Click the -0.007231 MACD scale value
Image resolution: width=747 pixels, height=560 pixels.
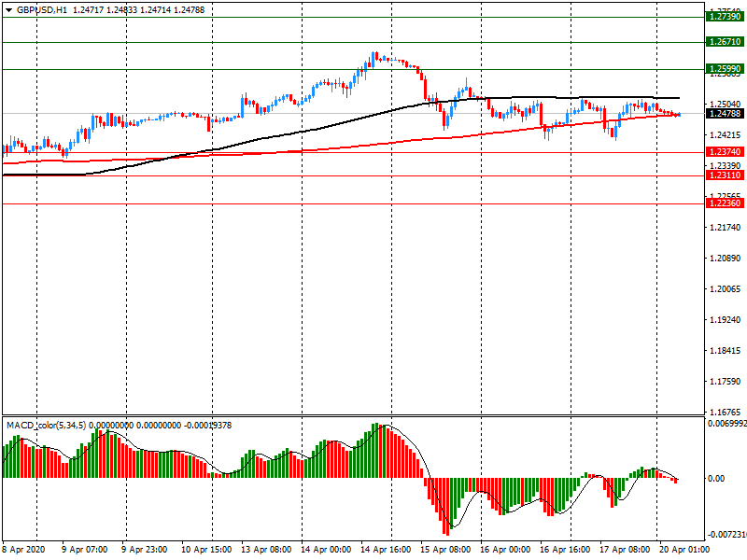coord(725,535)
